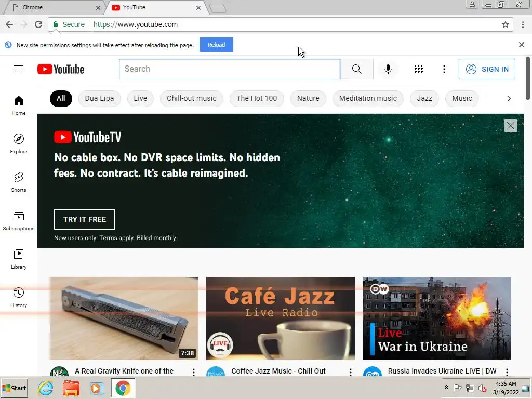Open Chrome user profile icon
The width and height of the screenshot is (532, 399).
click(472, 4)
